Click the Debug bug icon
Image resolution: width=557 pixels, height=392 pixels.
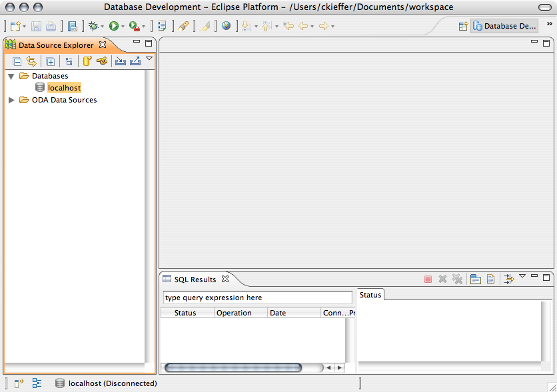93,26
